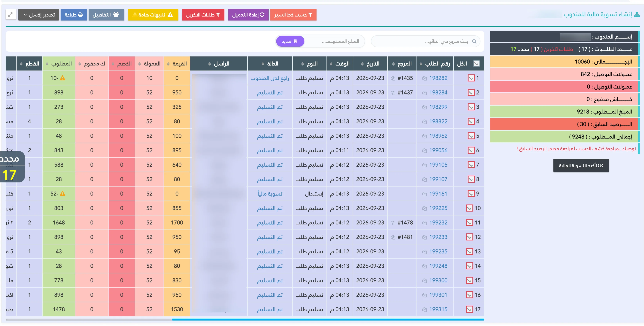Sort by القيمة column

177,64
